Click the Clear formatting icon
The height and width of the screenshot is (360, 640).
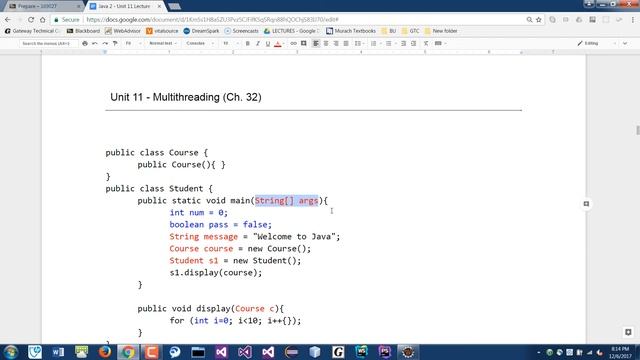click(426, 43)
